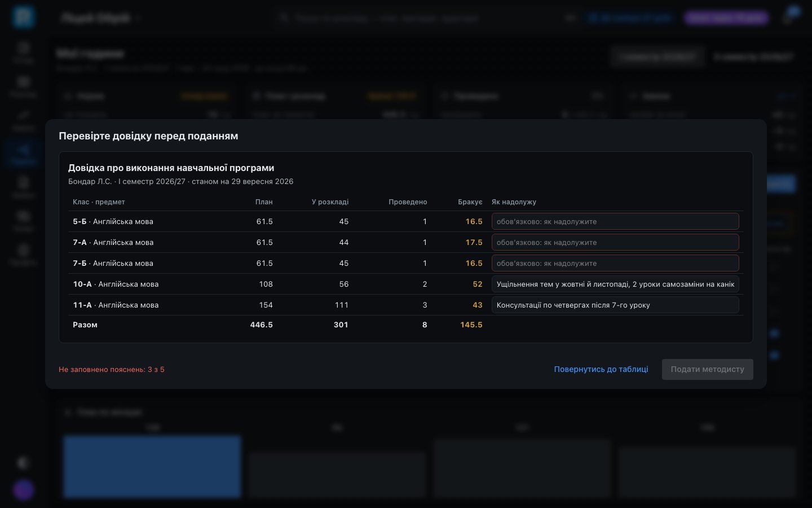
Task: Click the scheduled value 56 for 10-А
Action: coord(344,284)
